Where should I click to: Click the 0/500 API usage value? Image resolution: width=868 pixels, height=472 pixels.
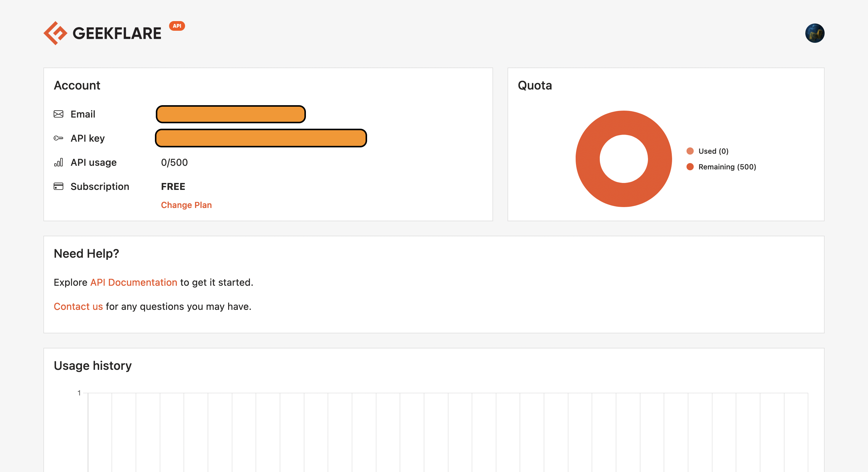click(174, 162)
